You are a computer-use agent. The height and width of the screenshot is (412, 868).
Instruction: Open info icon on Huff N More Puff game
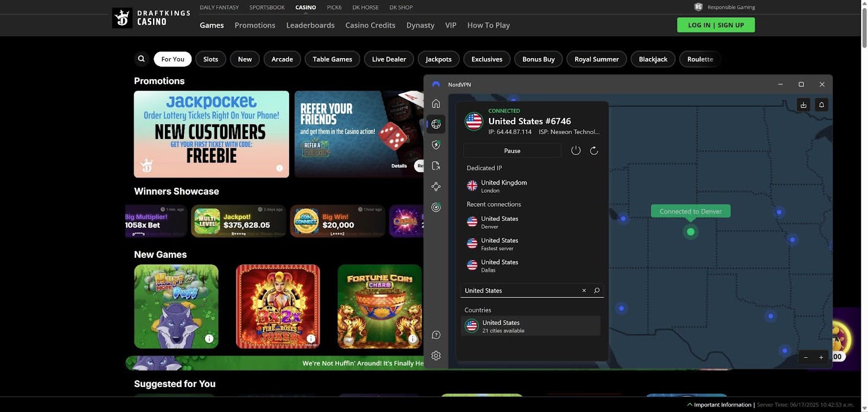coord(209,339)
